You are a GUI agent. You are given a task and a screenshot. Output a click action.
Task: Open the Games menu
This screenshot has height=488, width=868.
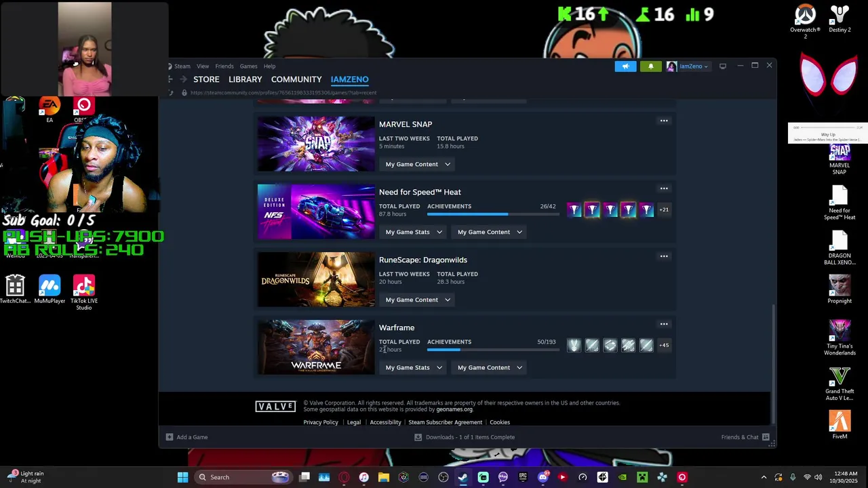(248, 66)
